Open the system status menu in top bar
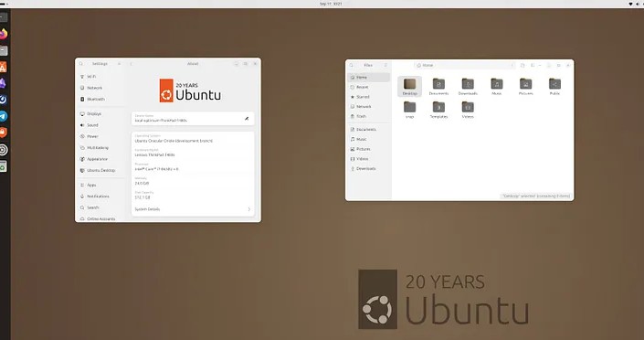This screenshot has width=644, height=340. tap(636, 4)
